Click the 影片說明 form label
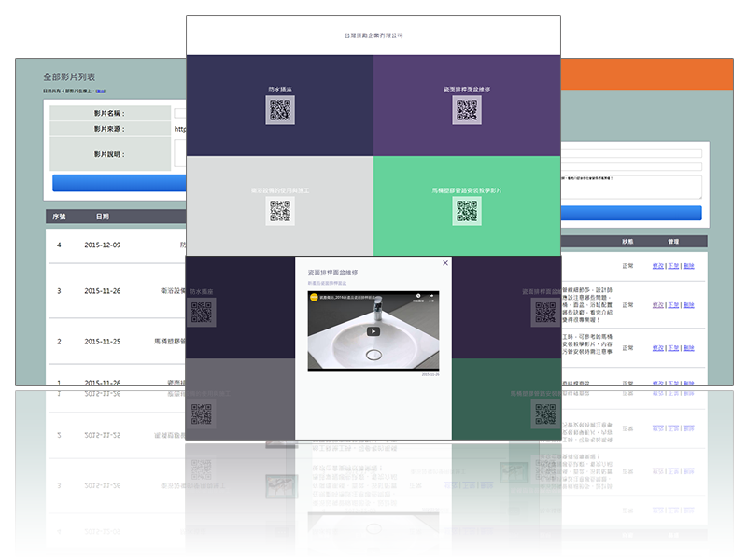 click(x=109, y=154)
